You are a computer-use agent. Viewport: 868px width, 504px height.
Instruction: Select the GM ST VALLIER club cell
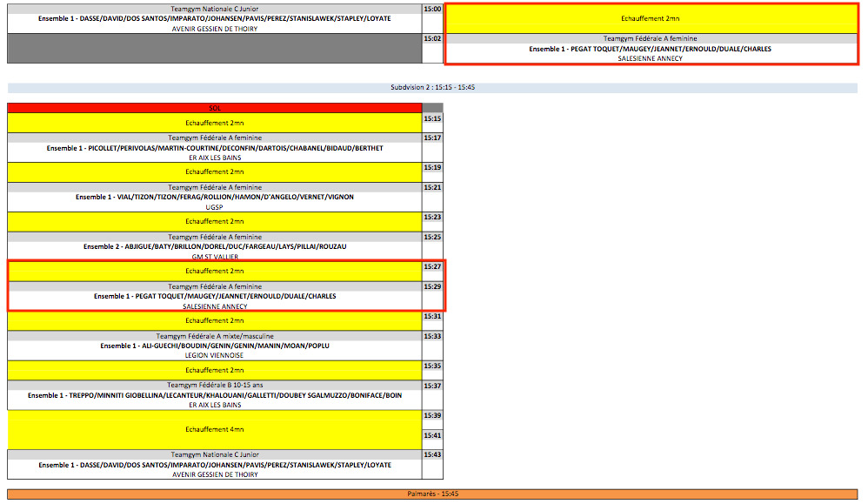click(214, 257)
